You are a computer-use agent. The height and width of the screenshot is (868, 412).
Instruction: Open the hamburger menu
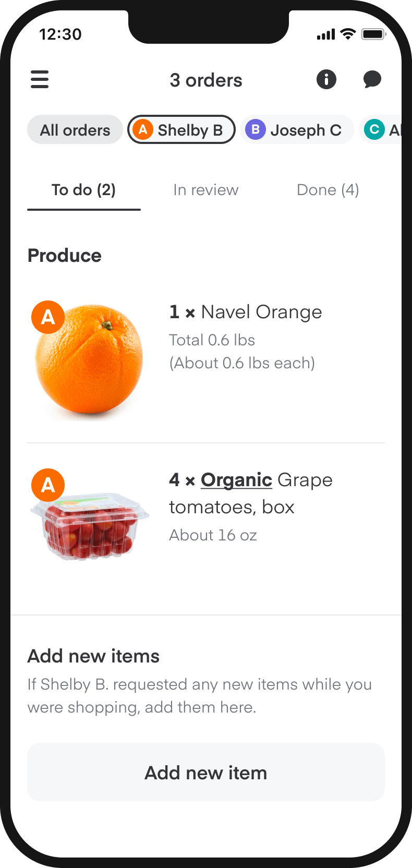point(40,80)
